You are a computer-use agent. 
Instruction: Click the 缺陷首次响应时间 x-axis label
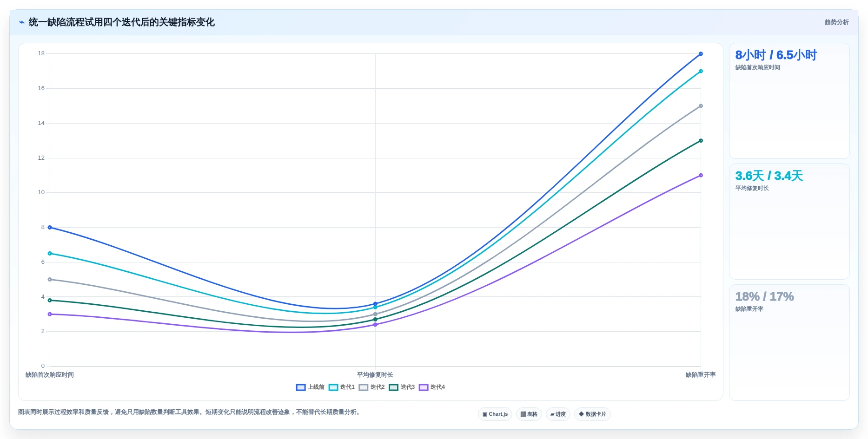coord(50,375)
